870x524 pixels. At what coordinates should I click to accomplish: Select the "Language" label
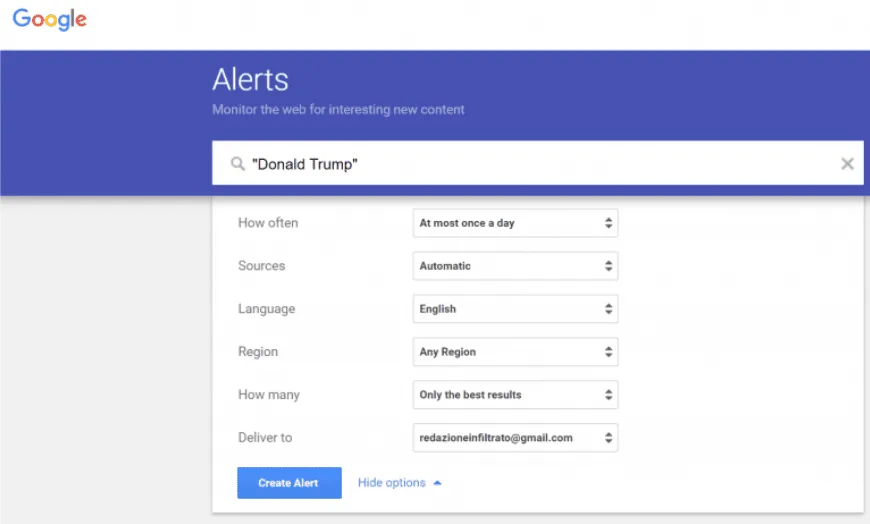[x=266, y=309]
